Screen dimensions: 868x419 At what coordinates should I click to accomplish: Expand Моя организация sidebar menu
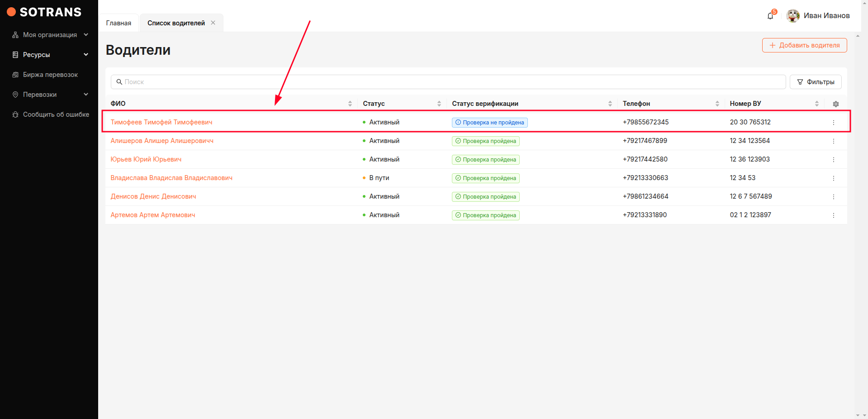coord(50,35)
